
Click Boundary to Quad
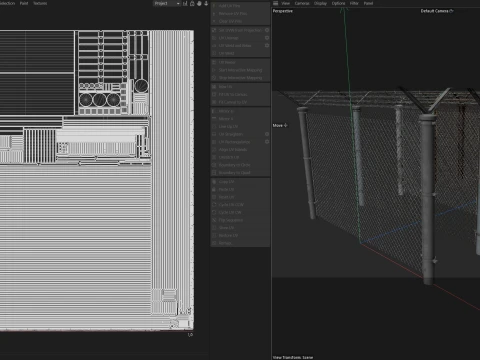pyautogui.click(x=234, y=173)
